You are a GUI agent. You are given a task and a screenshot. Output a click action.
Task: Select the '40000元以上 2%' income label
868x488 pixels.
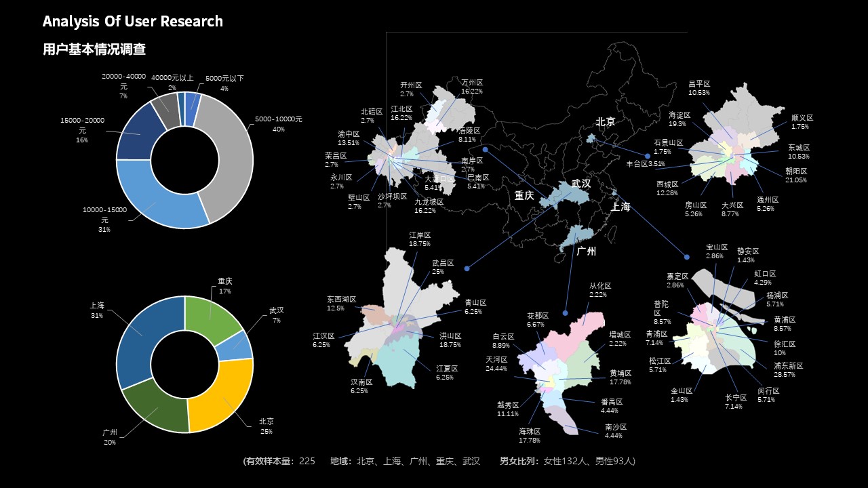click(172, 83)
